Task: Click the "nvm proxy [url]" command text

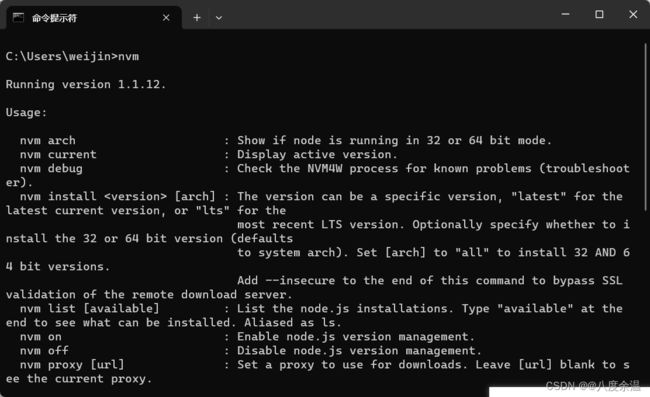Action: 72,365
